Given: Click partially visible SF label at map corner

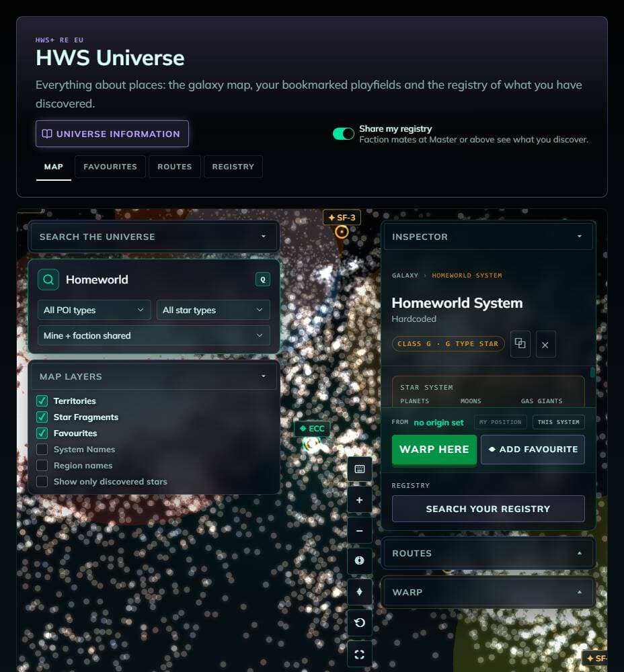Looking at the screenshot, I should pos(596,659).
